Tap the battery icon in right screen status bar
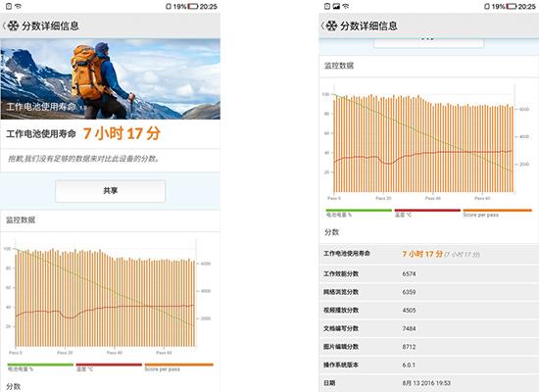539x392 pixels. point(512,6)
